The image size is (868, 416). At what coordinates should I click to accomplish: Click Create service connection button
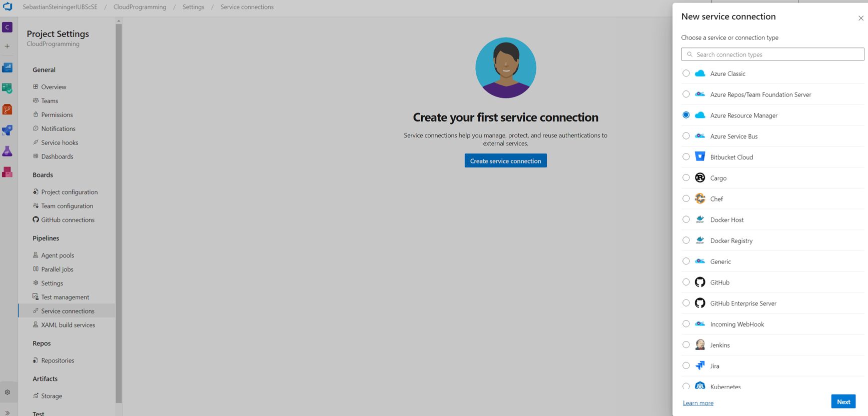[x=505, y=160]
